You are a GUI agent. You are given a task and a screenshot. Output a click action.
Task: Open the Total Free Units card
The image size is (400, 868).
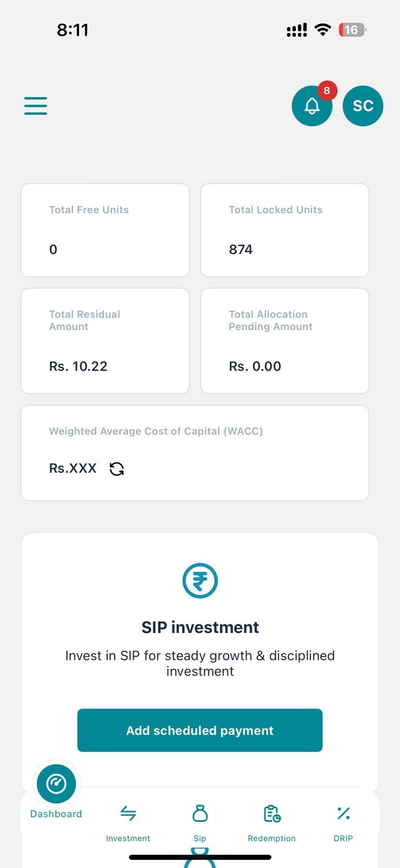click(105, 230)
